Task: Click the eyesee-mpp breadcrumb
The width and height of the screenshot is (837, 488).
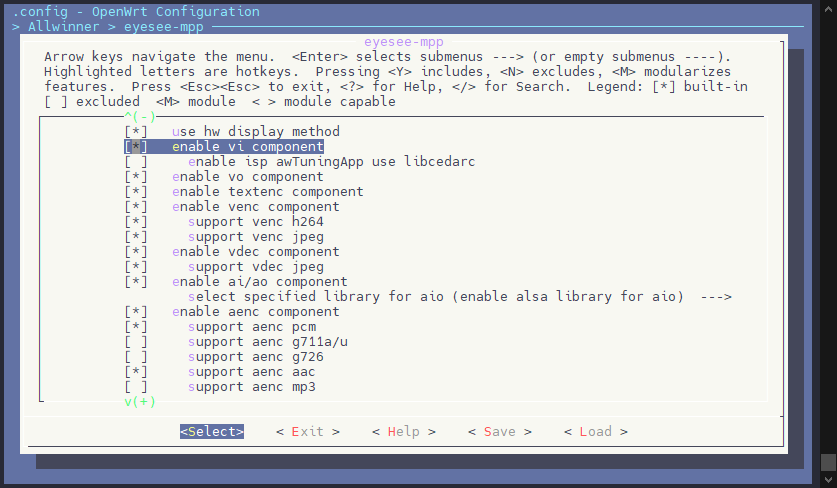Action: pyautogui.click(x=164, y=27)
